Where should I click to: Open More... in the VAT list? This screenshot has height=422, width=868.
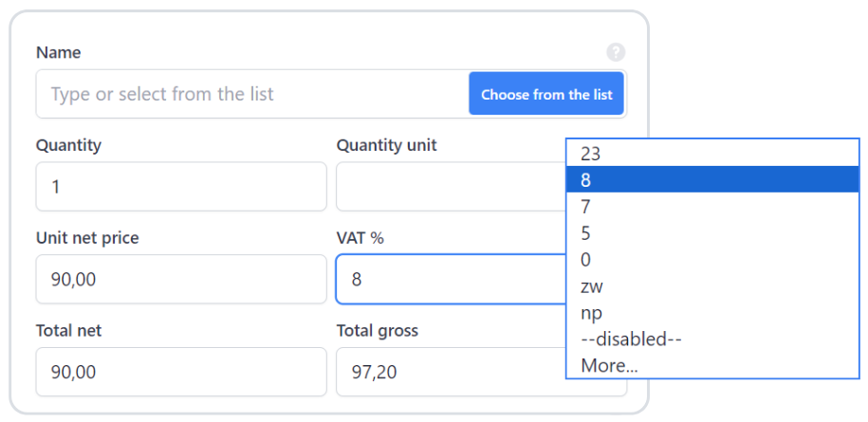[711, 365]
